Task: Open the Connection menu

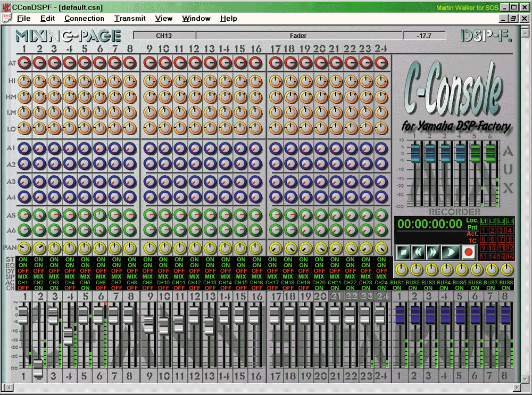Action: point(84,18)
